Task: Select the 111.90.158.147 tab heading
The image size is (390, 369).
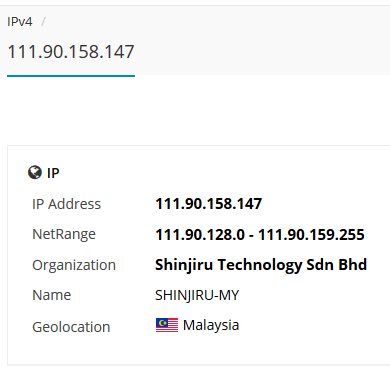Action: (x=71, y=52)
